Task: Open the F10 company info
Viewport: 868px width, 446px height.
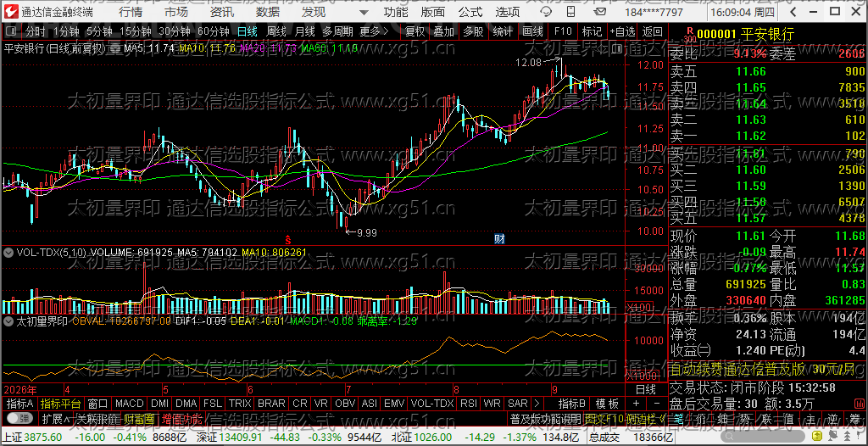Action: point(563,32)
